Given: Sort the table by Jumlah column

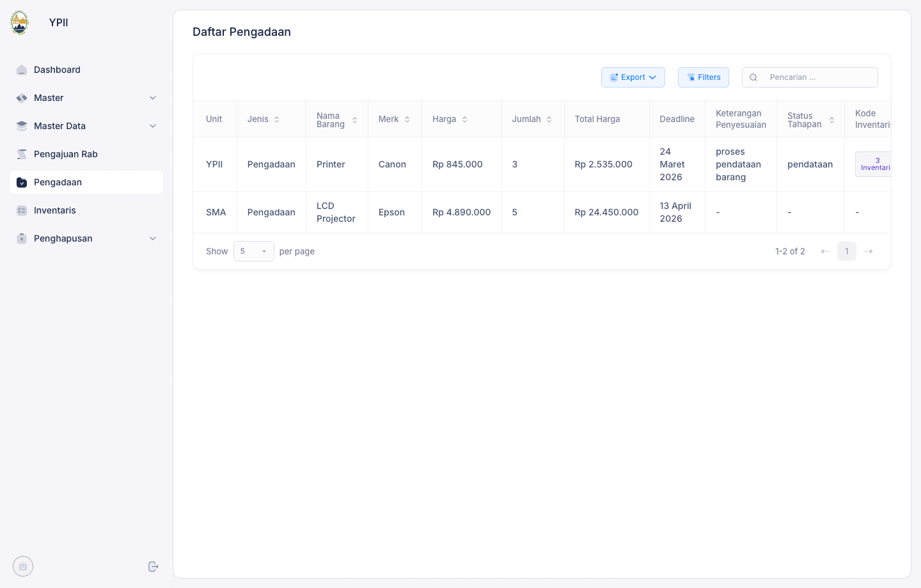Looking at the screenshot, I should click(x=549, y=120).
